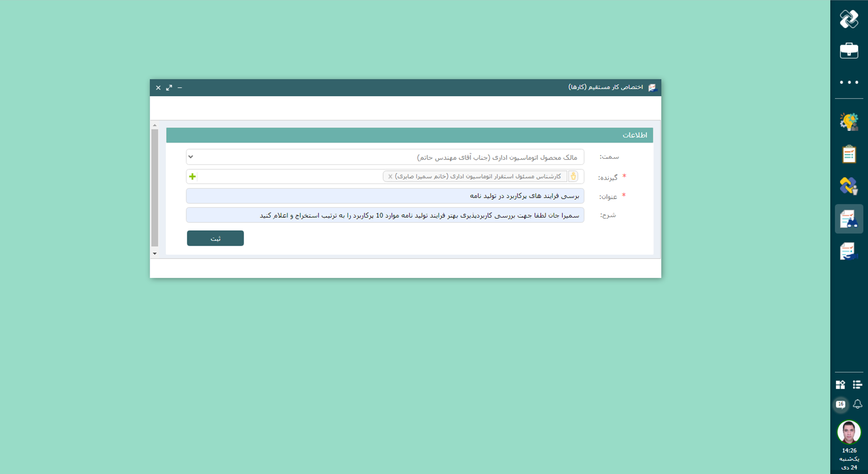Add a recipient with green plus
The height and width of the screenshot is (474, 868).
pyautogui.click(x=193, y=176)
